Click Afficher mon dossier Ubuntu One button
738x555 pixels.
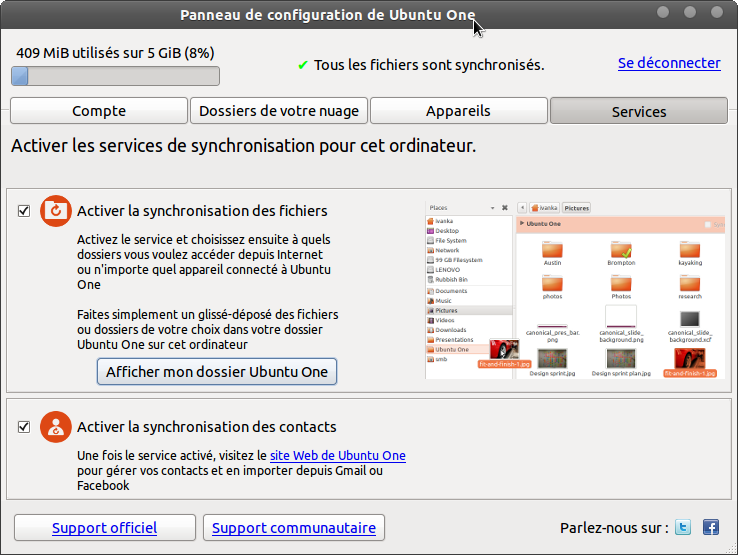click(217, 371)
